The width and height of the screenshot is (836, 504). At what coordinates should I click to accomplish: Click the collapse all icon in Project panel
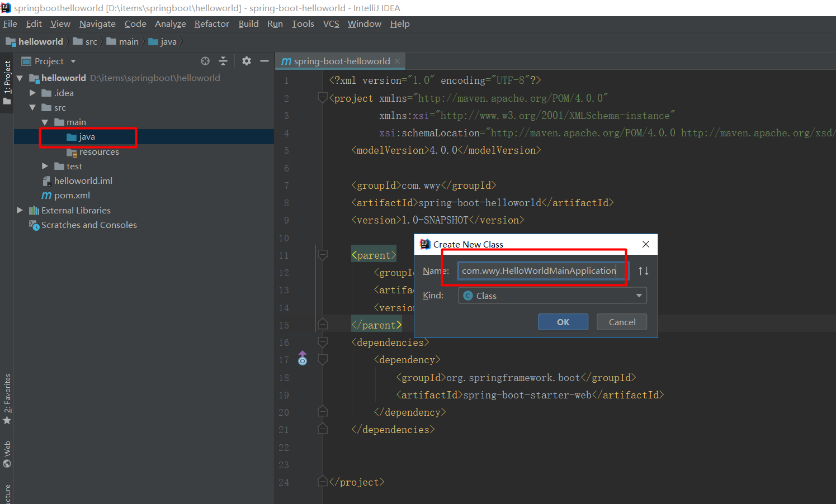coord(223,61)
